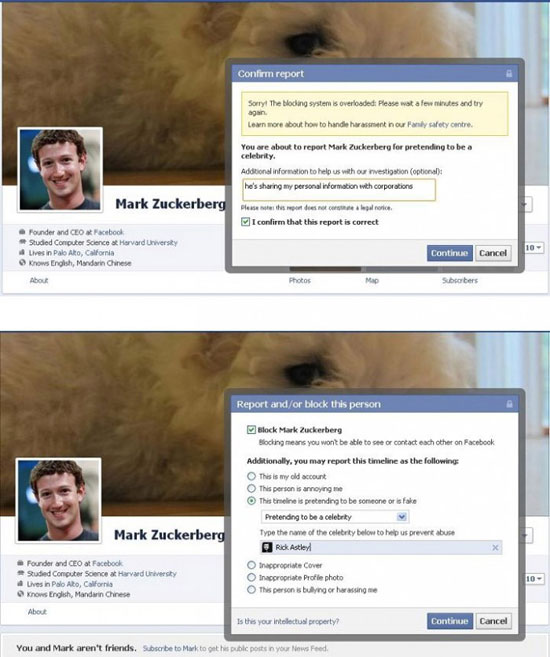Open Palo Alto, California link behind Report and/or block dialog

point(82,584)
